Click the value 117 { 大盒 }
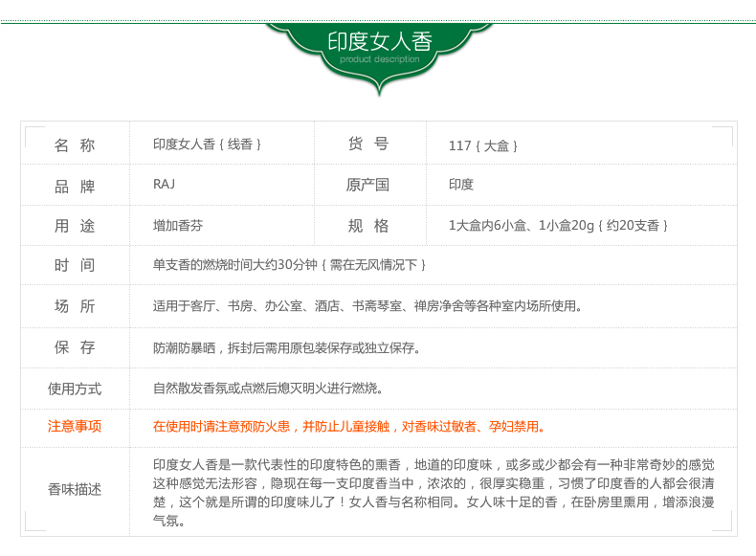This screenshot has height=556, width=756. 482,145
